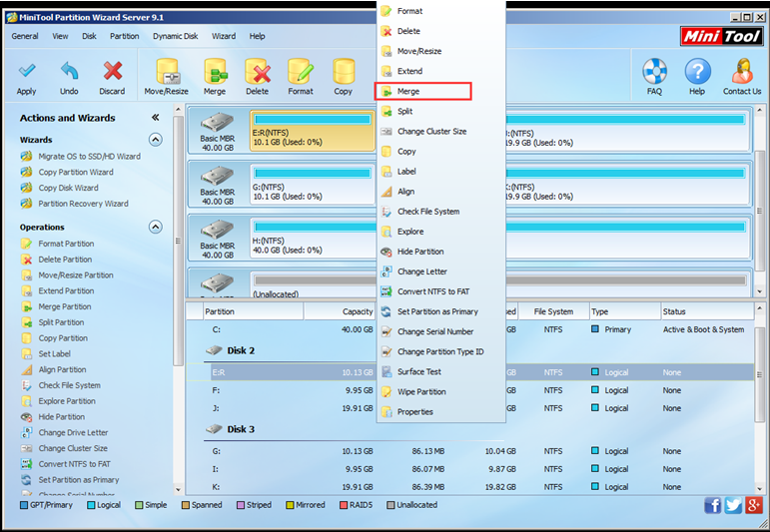This screenshot has height=532, width=770.
Task: Choose Split in the context menu
Action: pyautogui.click(x=441, y=112)
